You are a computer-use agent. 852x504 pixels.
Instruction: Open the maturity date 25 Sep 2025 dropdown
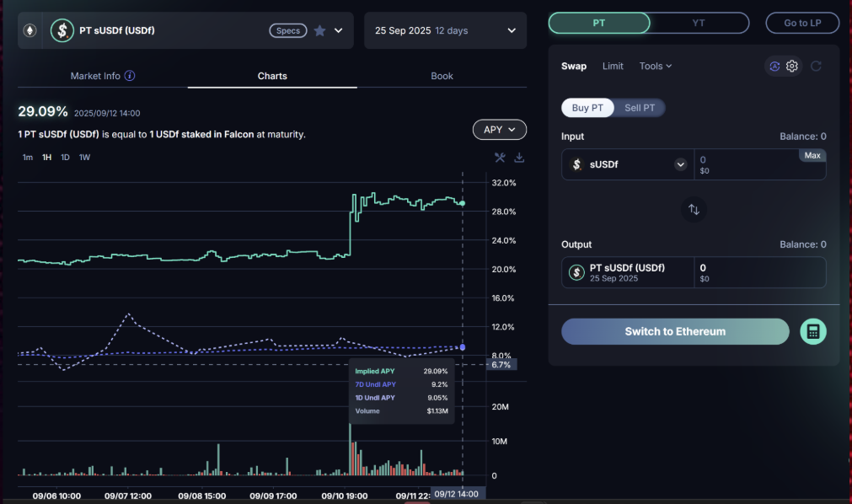click(446, 30)
